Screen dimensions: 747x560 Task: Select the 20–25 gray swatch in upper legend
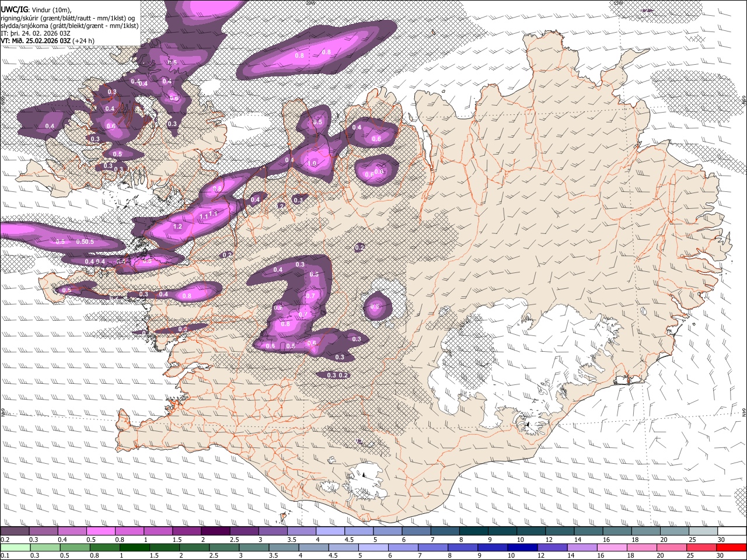pos(675,531)
